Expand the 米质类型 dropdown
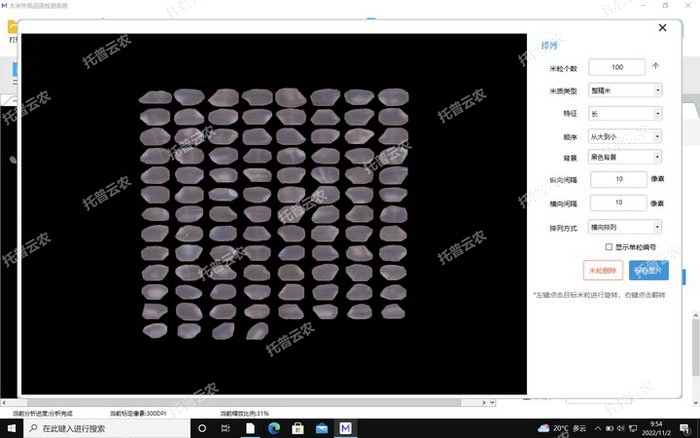700x438 pixels. click(x=626, y=90)
